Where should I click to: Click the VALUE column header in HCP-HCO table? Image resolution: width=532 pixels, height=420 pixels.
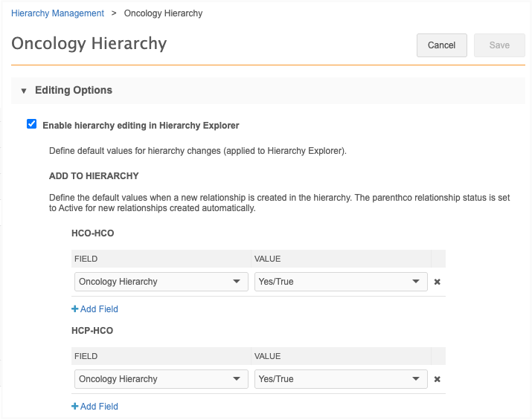266,356
